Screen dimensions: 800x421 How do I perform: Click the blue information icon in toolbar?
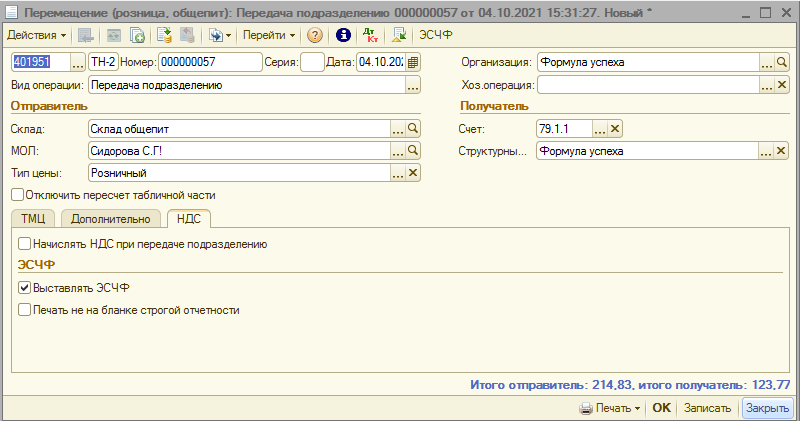coord(343,35)
